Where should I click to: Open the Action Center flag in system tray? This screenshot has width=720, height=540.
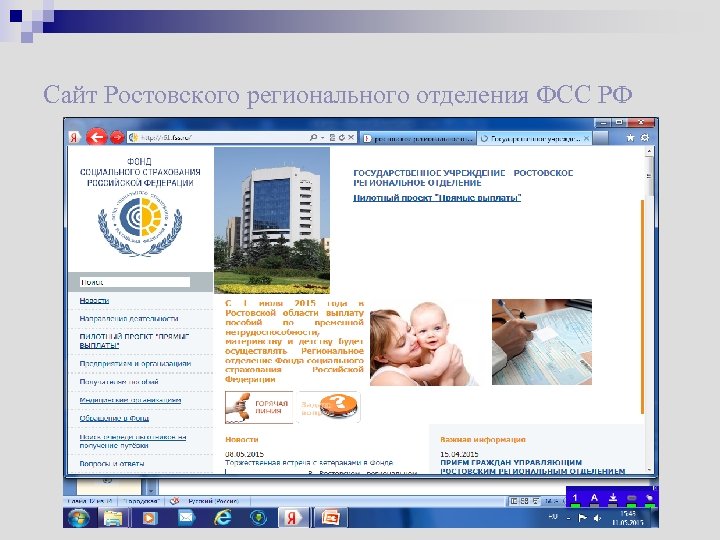coord(582,518)
